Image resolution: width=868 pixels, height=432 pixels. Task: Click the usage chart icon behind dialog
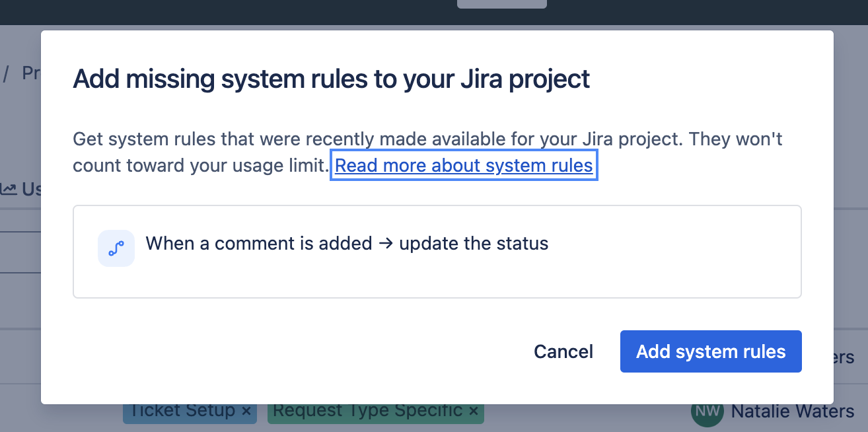pos(9,190)
